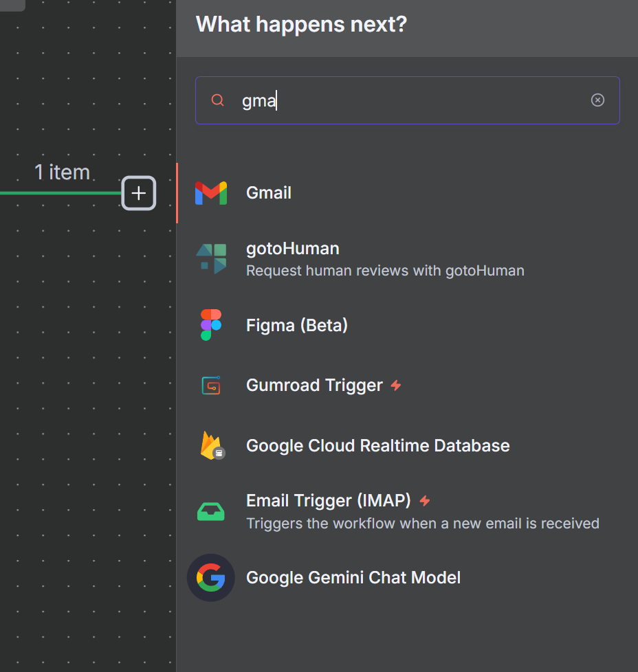Focus the node search field
This screenshot has height=672, width=638.
(x=407, y=100)
